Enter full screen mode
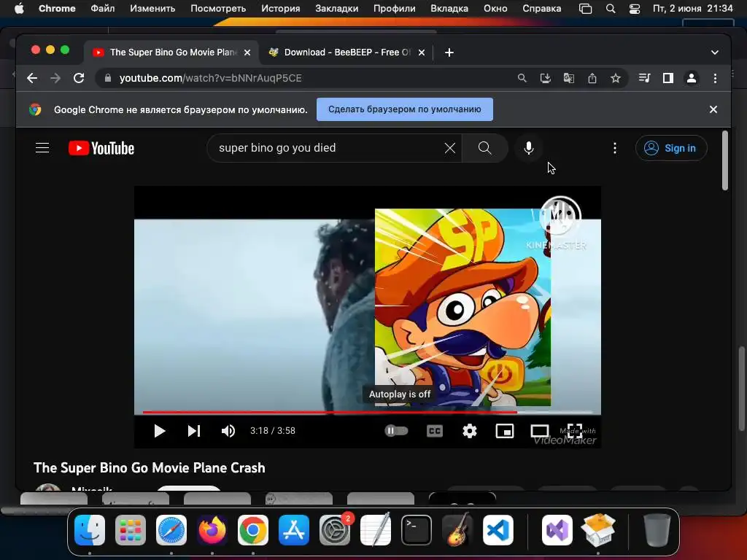 tap(575, 431)
